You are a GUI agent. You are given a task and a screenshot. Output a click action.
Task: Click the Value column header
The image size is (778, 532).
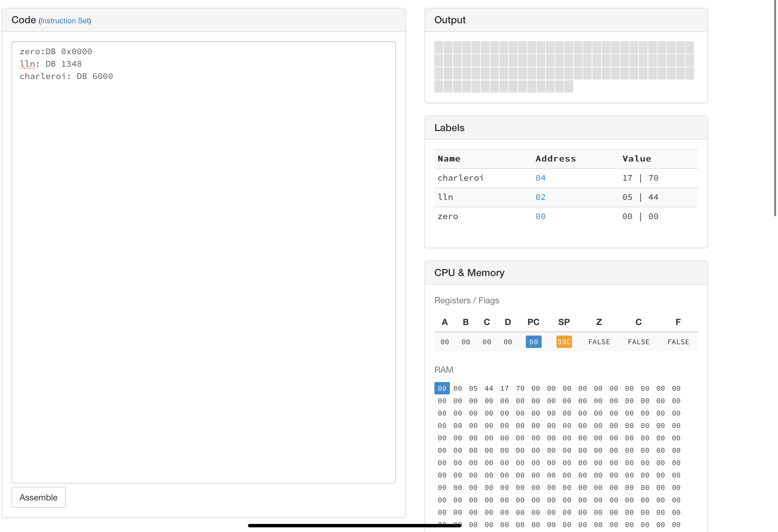pos(637,159)
